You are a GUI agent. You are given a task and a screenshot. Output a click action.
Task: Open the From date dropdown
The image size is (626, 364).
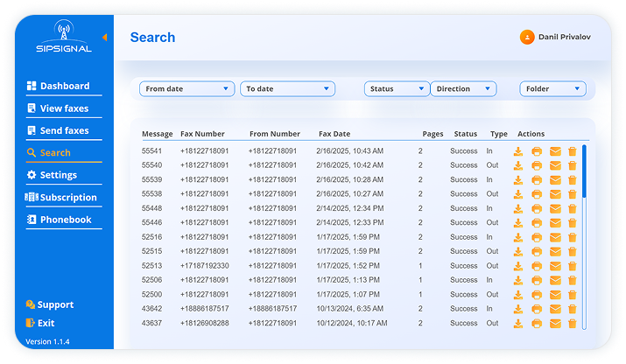[x=187, y=88]
